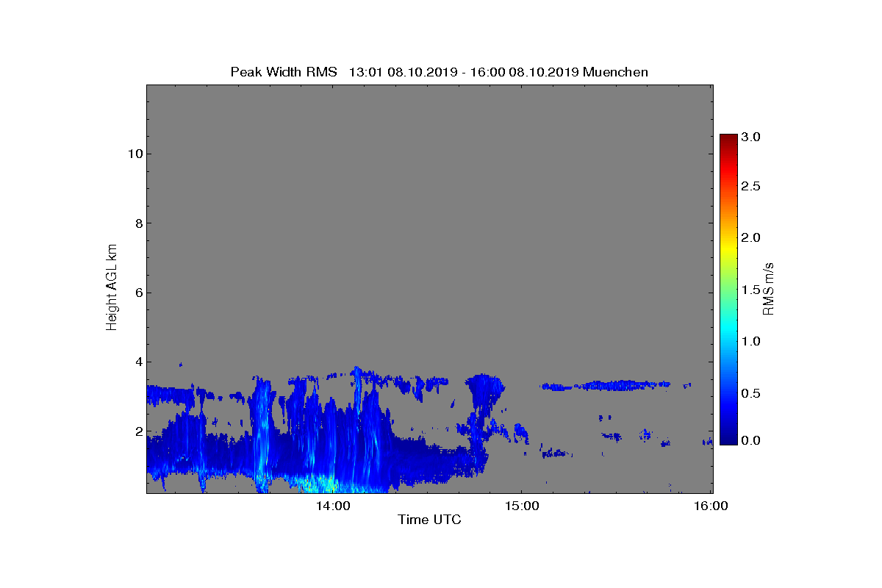882x588 pixels.
Task: Click the colorbar '3.0' value label
Action: [x=750, y=137]
